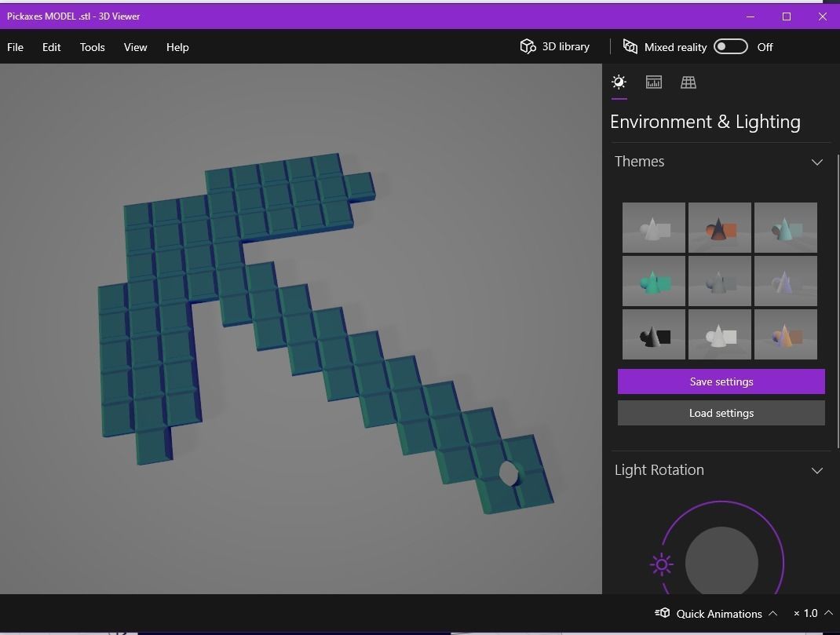
Task: Open the Environment & Lighting tab icon
Action: pos(619,82)
